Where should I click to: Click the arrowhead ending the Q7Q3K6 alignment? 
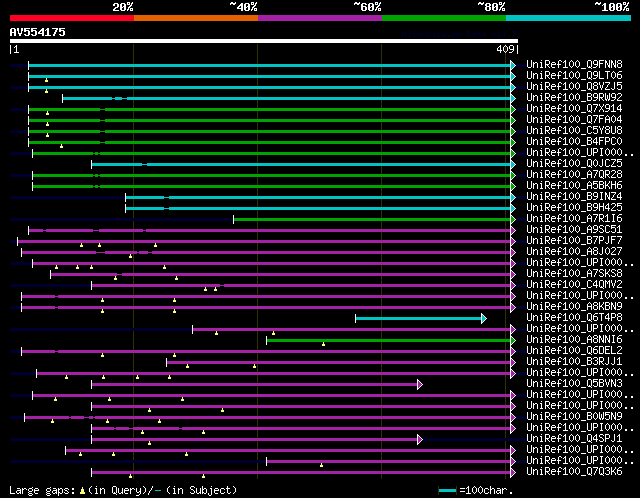pos(514,471)
